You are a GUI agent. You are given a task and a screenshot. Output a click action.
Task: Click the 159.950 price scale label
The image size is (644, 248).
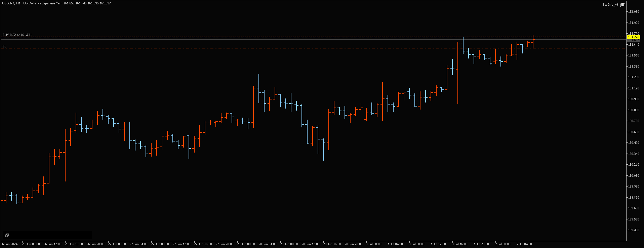tap(634, 187)
